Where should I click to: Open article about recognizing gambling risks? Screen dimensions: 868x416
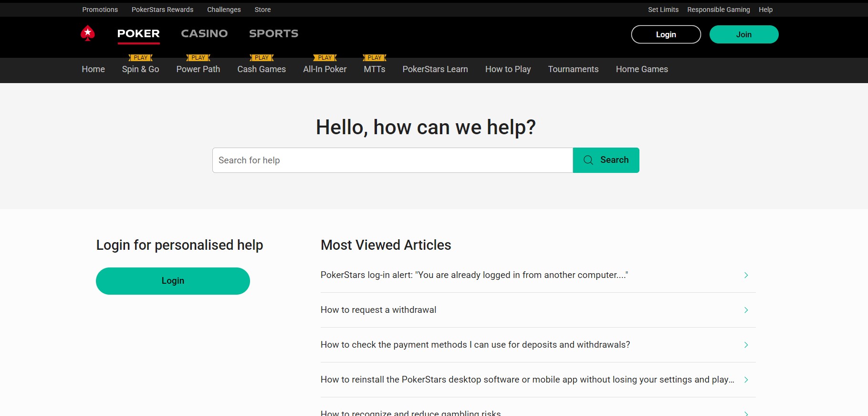[x=410, y=413]
